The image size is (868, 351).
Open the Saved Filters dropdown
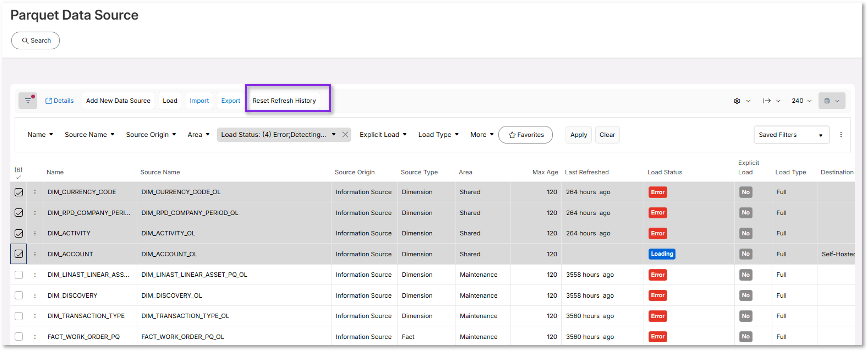[x=791, y=135]
